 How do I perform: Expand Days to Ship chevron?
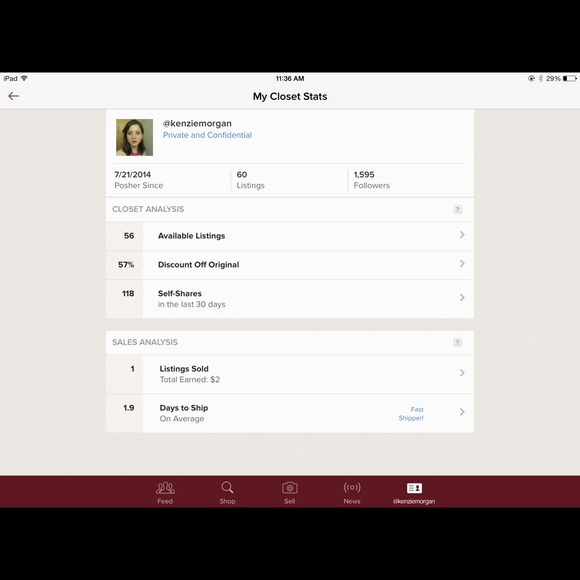point(462,412)
